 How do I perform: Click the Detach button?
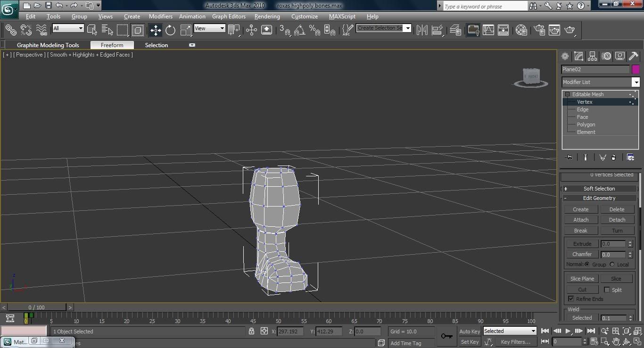tap(617, 220)
